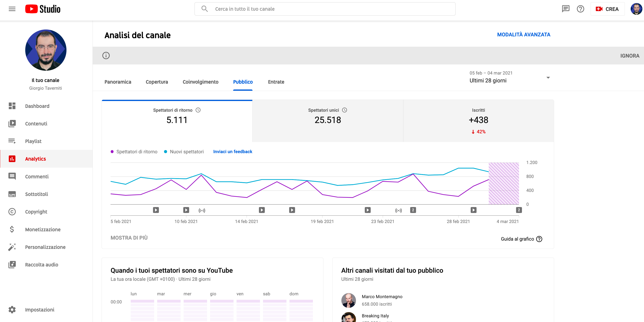Viewport: 644px width, 322px height.
Task: Open Dashboard from sidebar icon
Action: (12, 106)
